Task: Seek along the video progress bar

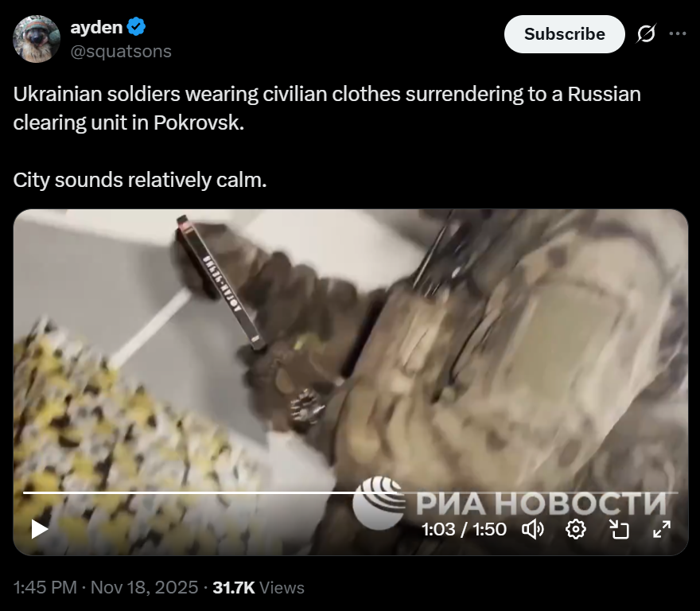Action: tap(351, 492)
